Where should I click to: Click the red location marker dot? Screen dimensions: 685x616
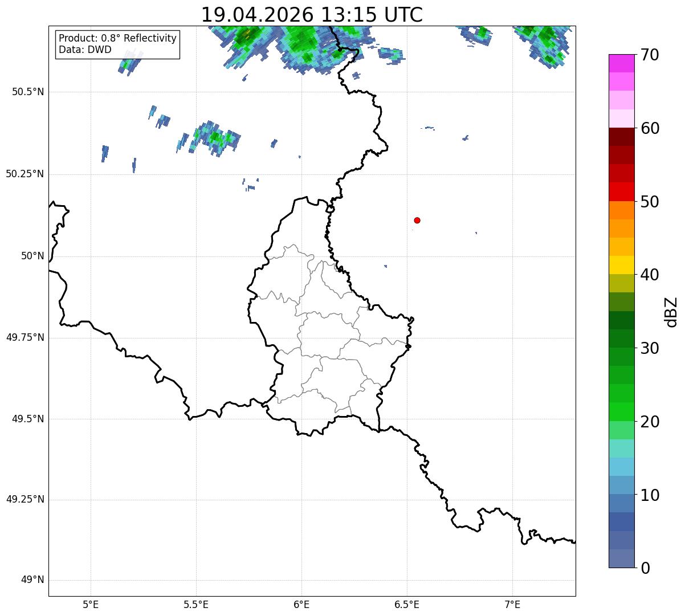coord(417,220)
